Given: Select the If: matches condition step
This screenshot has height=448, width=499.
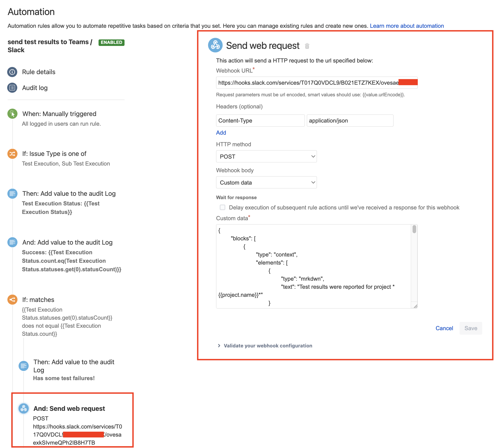Looking at the screenshot, I should [38, 300].
